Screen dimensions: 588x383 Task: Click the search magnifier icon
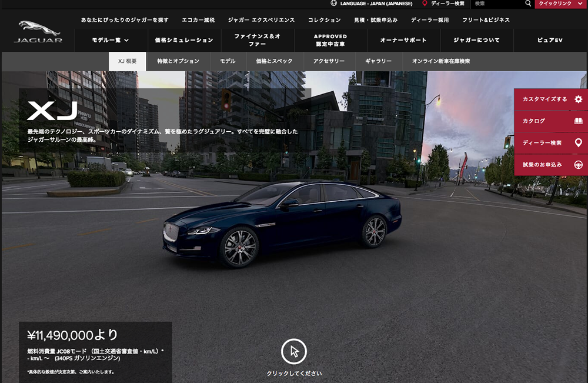(x=528, y=4)
